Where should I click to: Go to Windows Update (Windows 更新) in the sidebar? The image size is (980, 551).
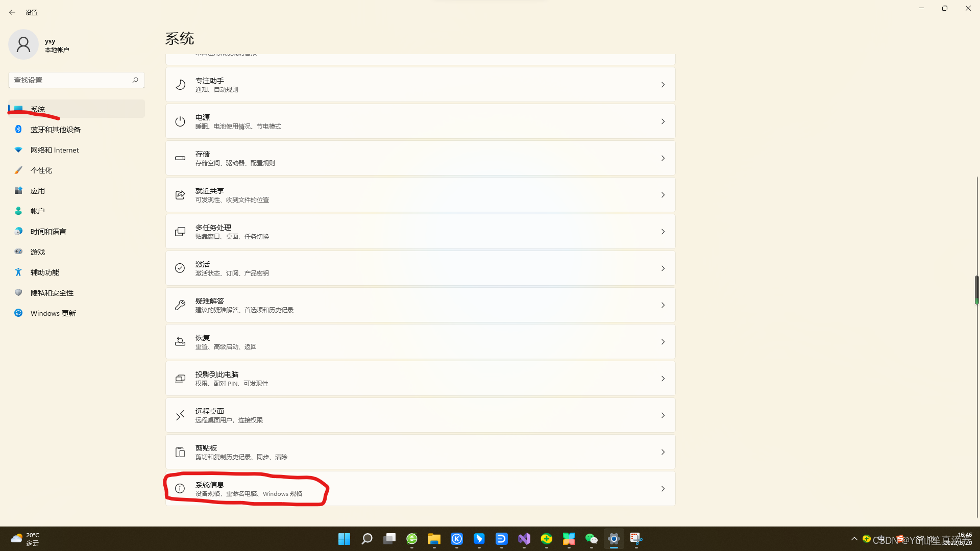[x=53, y=313]
